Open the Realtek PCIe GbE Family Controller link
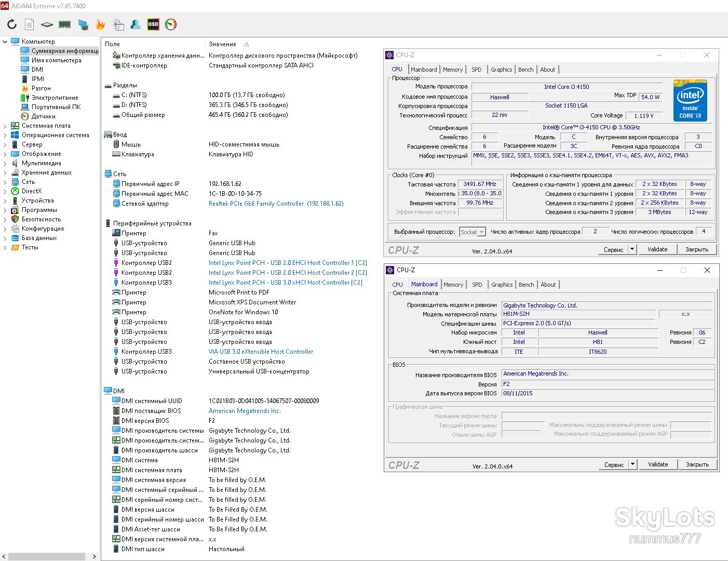 click(x=276, y=204)
